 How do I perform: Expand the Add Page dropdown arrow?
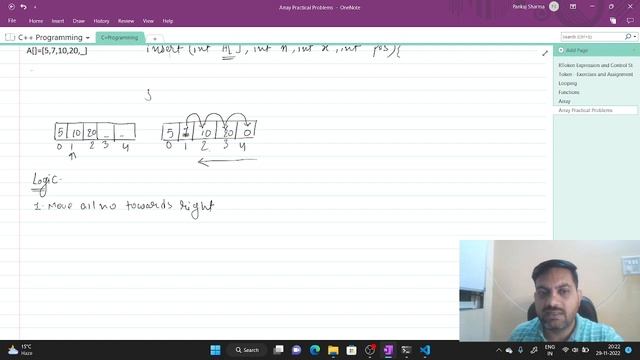634,50
